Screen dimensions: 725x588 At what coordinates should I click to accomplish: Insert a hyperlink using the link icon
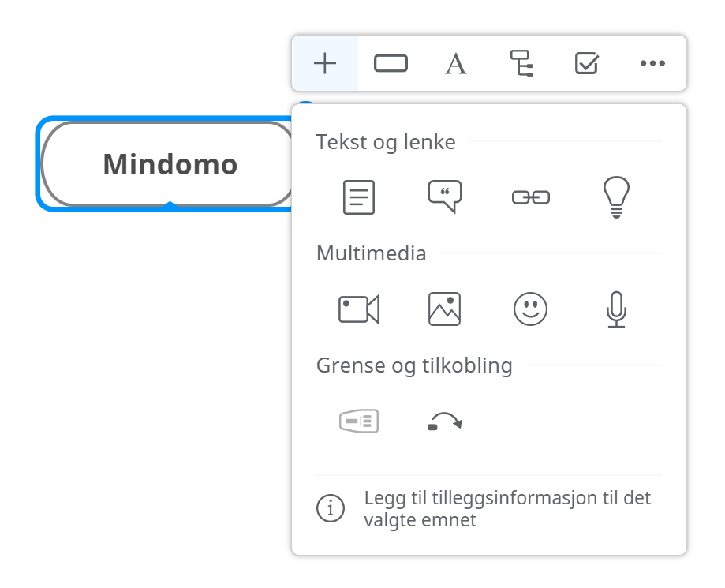click(x=530, y=197)
